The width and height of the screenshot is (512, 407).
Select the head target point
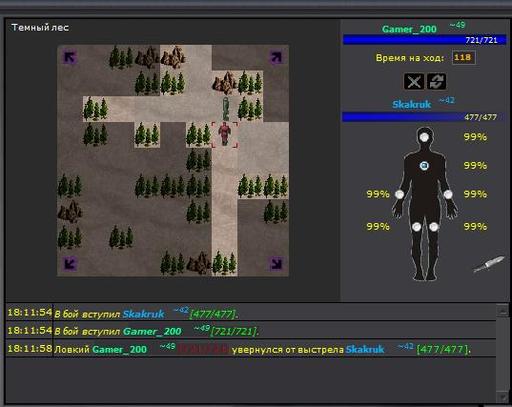point(424,137)
